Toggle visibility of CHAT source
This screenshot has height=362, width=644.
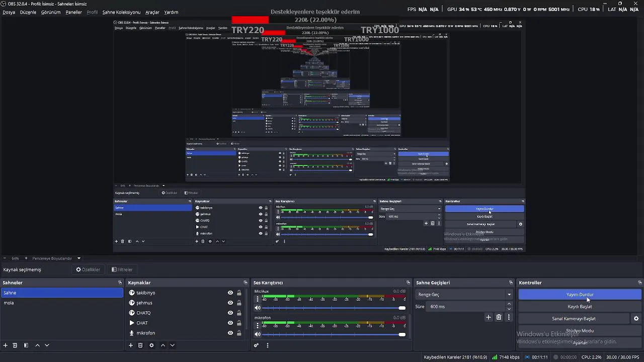click(x=230, y=323)
